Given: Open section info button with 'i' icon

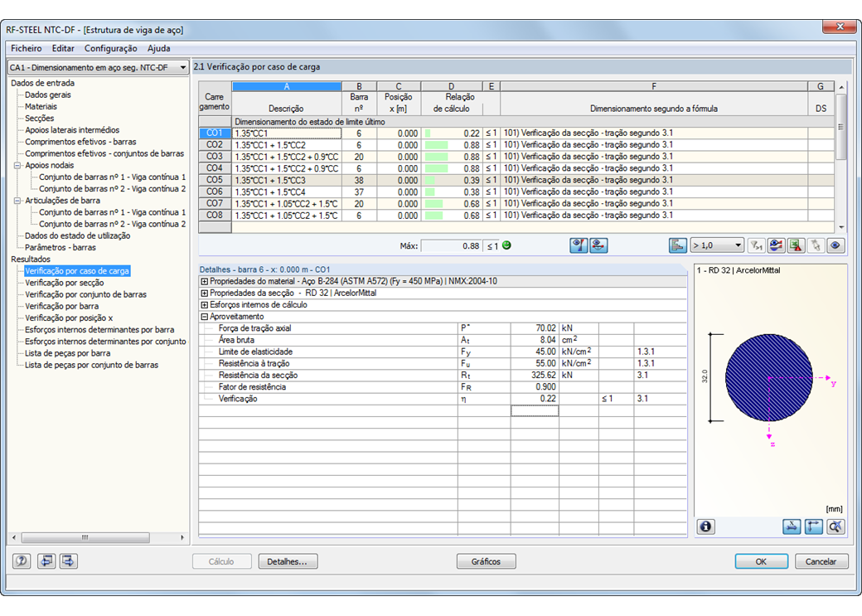Looking at the screenshot, I should point(706,527).
